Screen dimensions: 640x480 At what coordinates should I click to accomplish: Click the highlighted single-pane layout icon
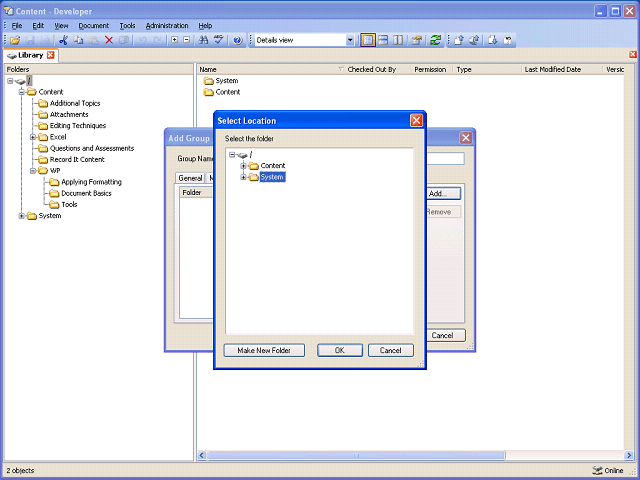368,40
